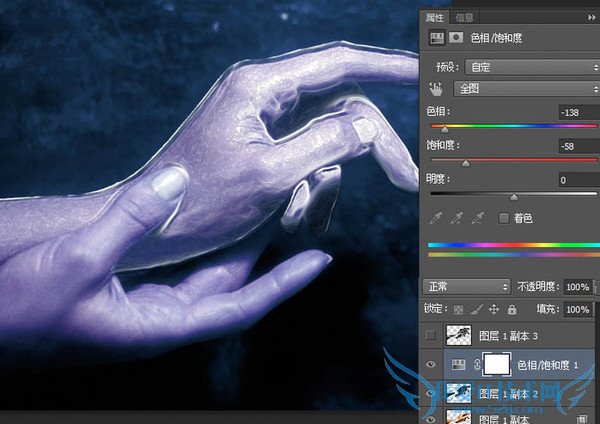Open the 预设 preset dropdown
The height and width of the screenshot is (424, 600).
click(527, 66)
